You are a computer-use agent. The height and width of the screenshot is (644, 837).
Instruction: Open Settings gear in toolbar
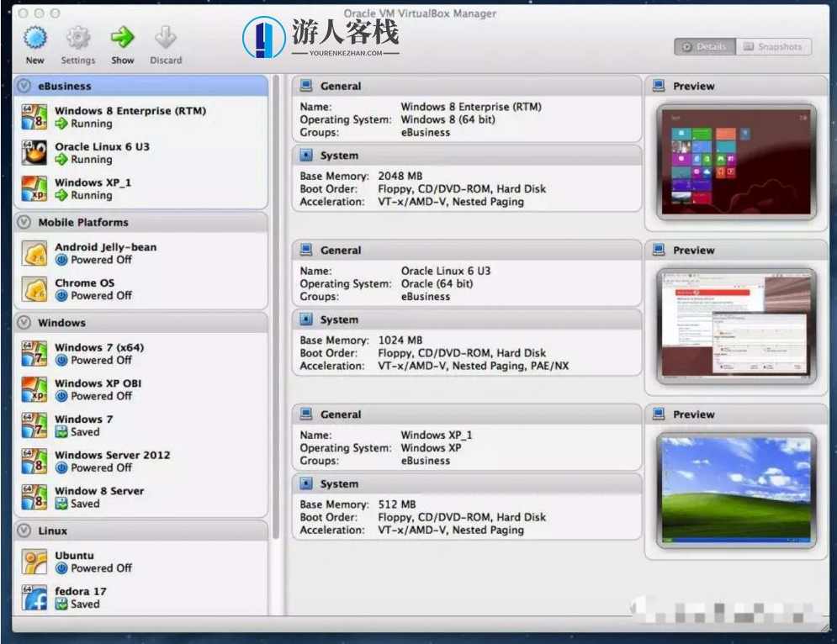[77, 38]
